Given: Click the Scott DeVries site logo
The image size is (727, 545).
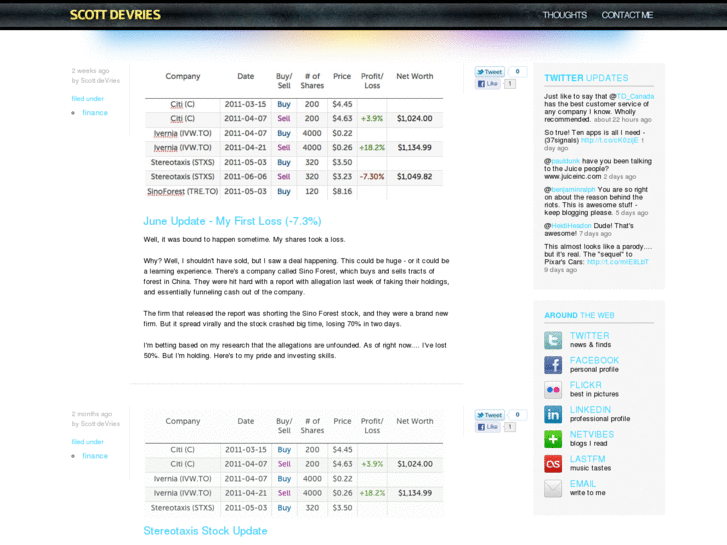Looking at the screenshot, I should click(115, 15).
